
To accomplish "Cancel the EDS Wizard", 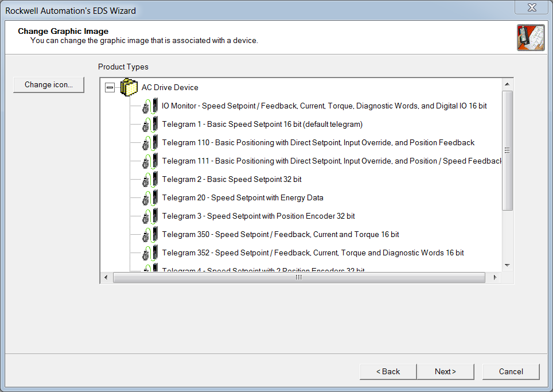I will click(511, 371).
